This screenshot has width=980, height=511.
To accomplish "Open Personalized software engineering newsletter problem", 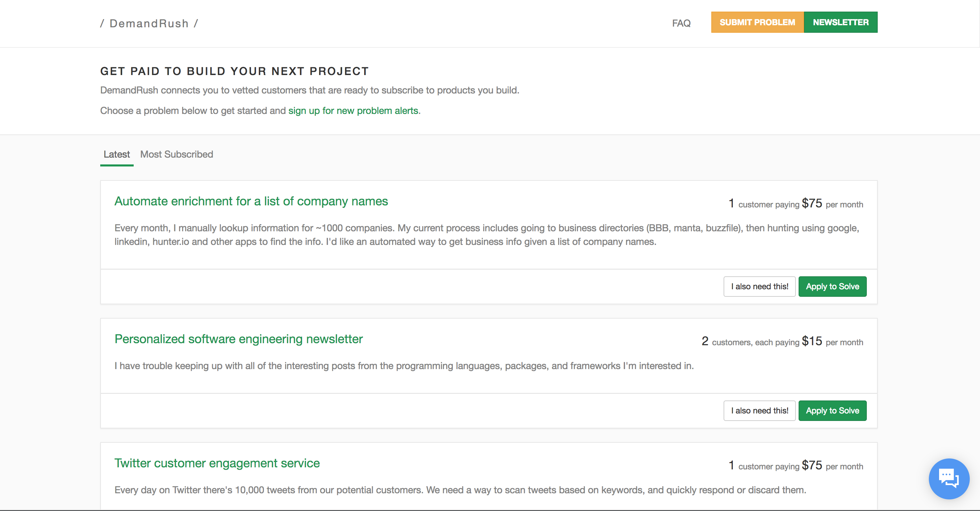I will point(239,339).
